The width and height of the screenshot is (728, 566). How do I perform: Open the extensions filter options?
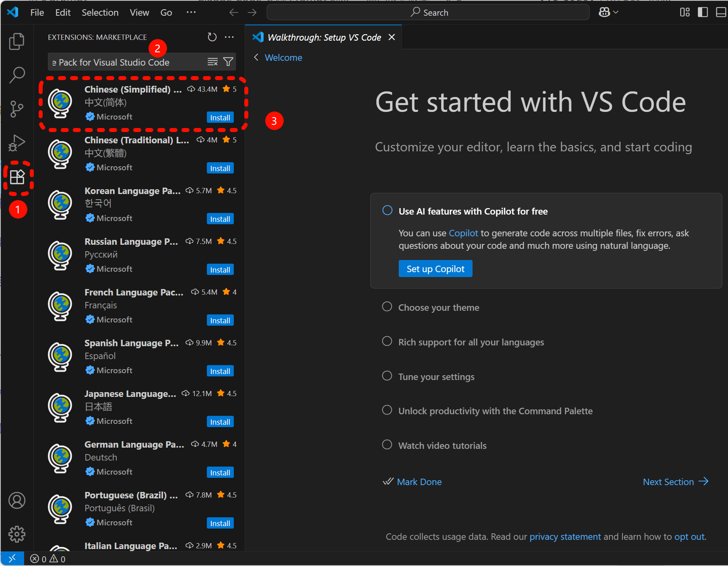tap(228, 62)
